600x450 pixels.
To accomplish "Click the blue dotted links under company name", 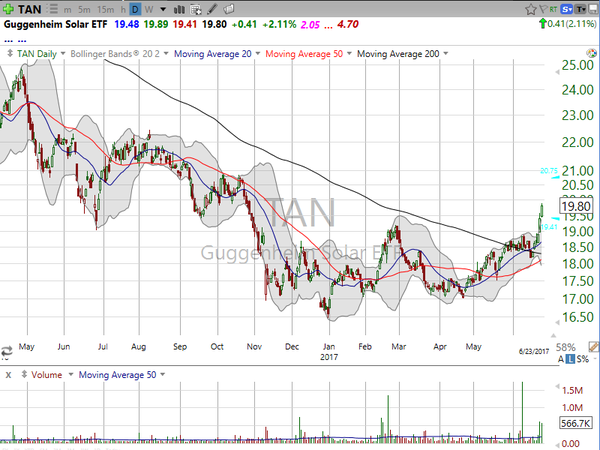I will click(x=15, y=40).
